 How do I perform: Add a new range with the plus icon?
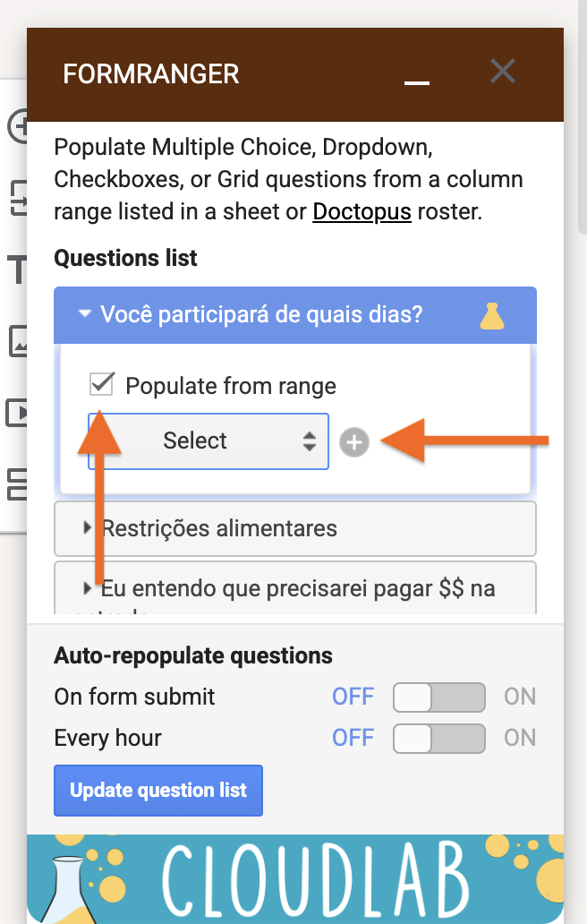(354, 442)
